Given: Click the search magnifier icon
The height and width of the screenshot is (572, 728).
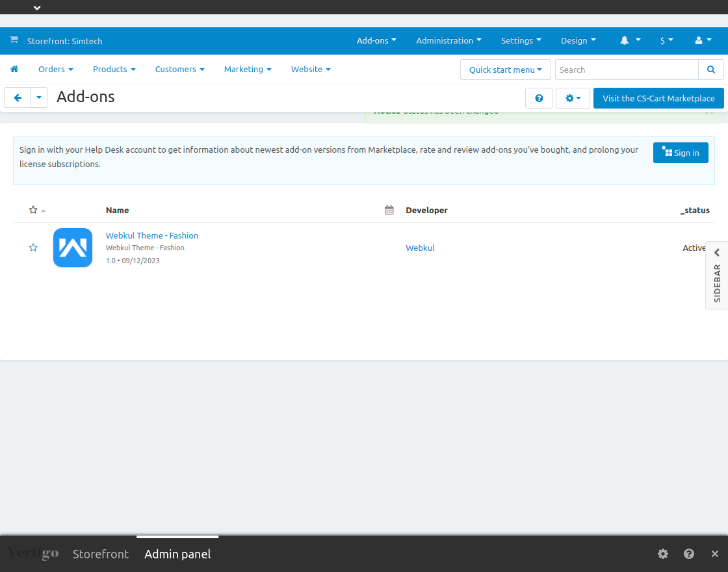Looking at the screenshot, I should point(710,70).
